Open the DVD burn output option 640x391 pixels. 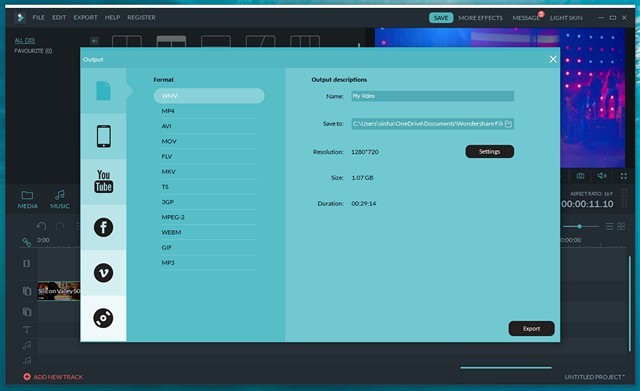pyautogui.click(x=103, y=318)
